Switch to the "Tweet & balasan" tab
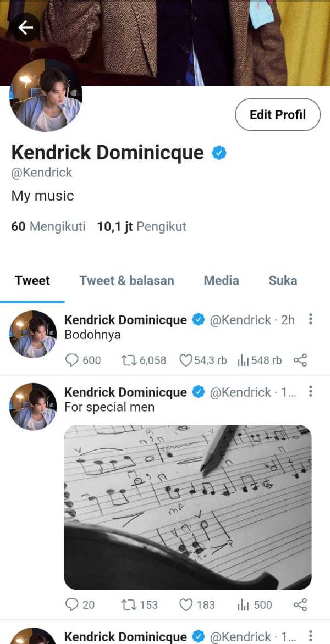This screenshot has height=644, width=330. coord(127,280)
